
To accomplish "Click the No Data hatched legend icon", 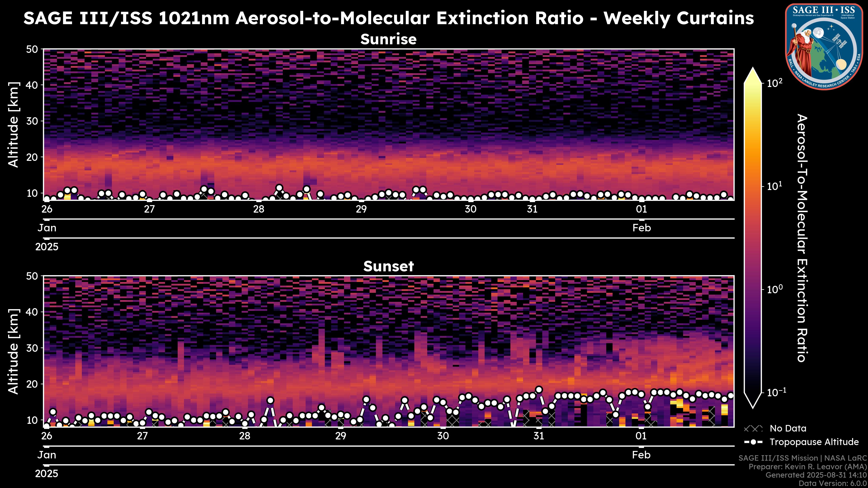I will (753, 429).
